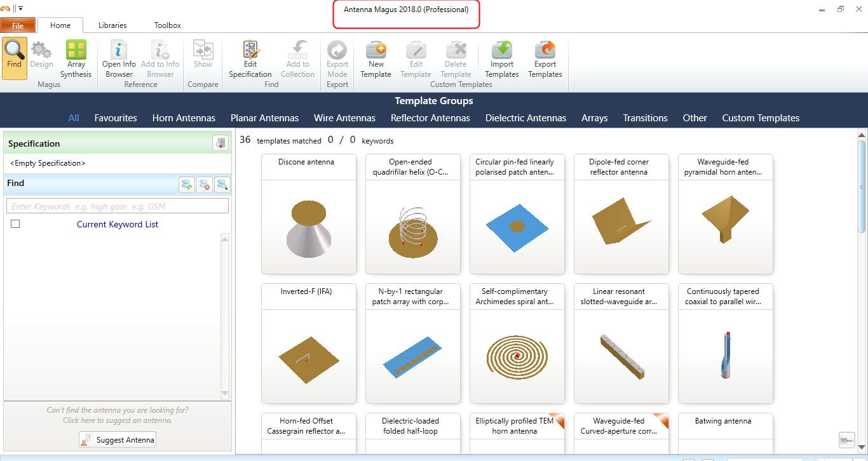868x461 pixels.
Task: Open the Array Synthesis tool
Action: pyautogui.click(x=76, y=58)
